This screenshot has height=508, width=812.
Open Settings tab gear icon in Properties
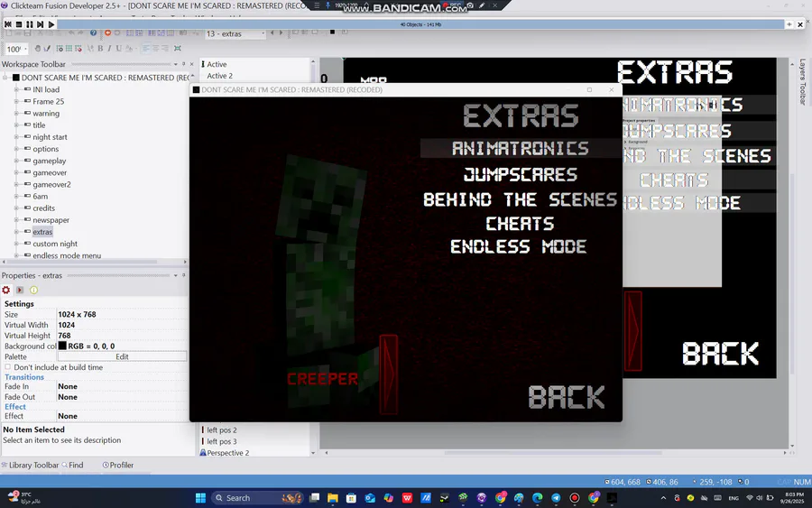6,290
